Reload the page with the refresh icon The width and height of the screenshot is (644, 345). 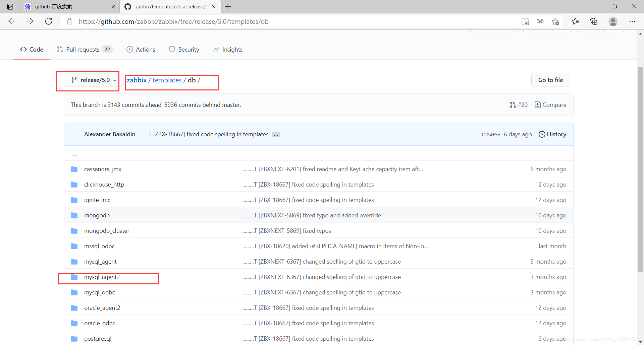tap(49, 21)
